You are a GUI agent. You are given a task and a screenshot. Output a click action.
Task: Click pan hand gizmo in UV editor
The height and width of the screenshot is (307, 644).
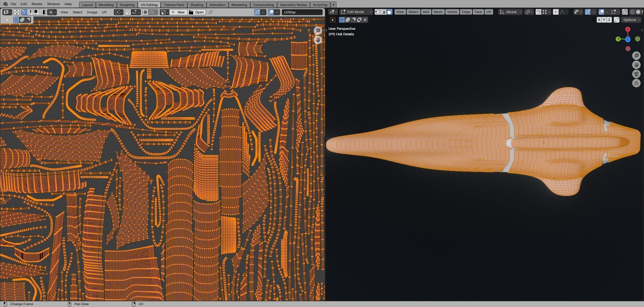click(318, 40)
